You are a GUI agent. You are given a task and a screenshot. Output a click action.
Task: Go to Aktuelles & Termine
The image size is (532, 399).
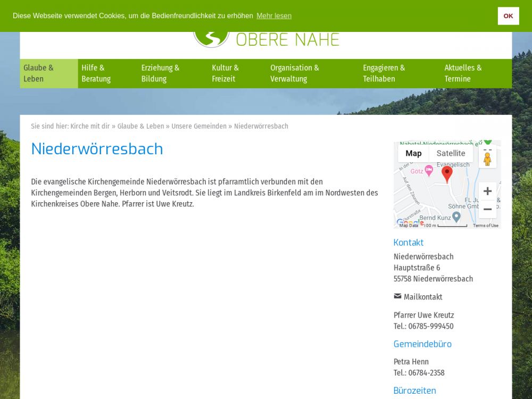(463, 73)
